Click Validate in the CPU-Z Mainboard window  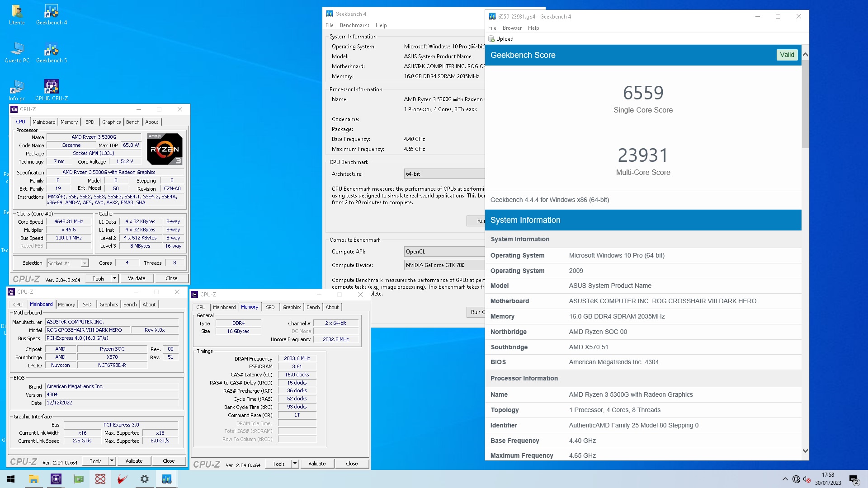click(134, 461)
